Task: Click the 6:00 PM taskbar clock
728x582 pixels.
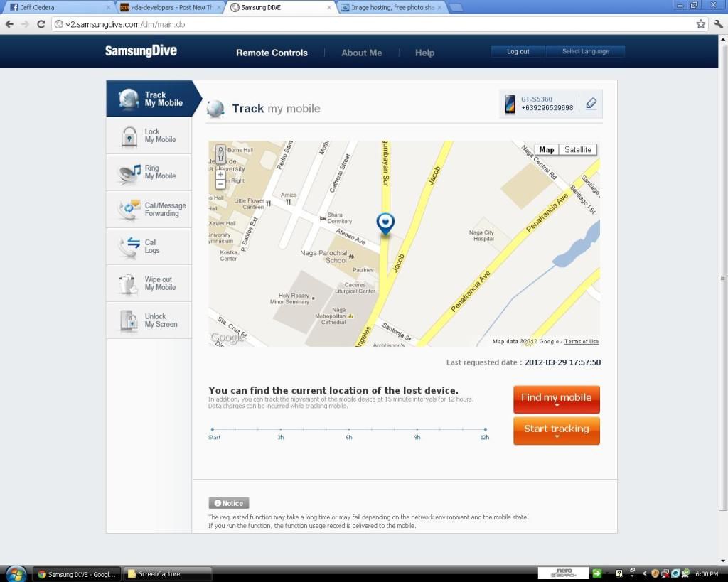Action: click(707, 574)
